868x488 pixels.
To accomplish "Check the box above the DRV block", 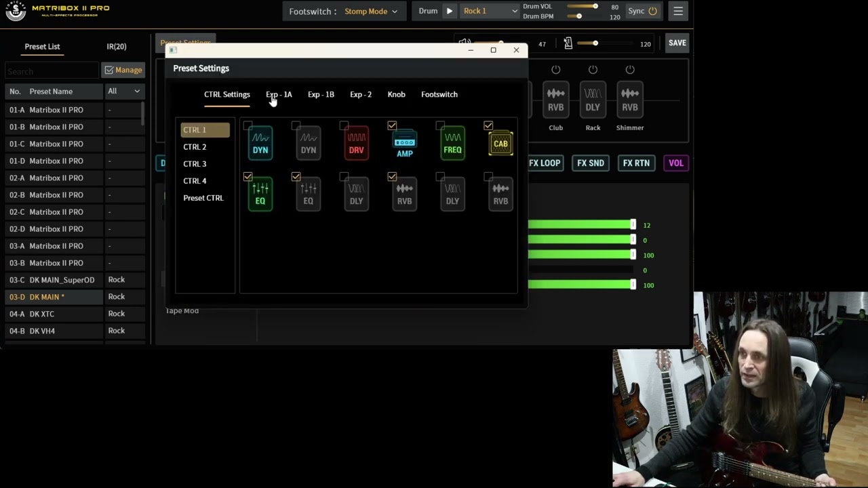I will (344, 125).
